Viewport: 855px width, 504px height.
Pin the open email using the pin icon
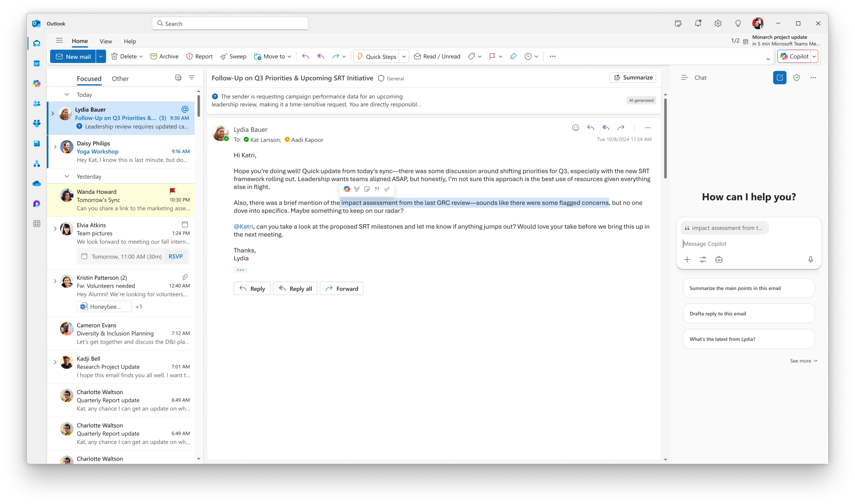513,56
